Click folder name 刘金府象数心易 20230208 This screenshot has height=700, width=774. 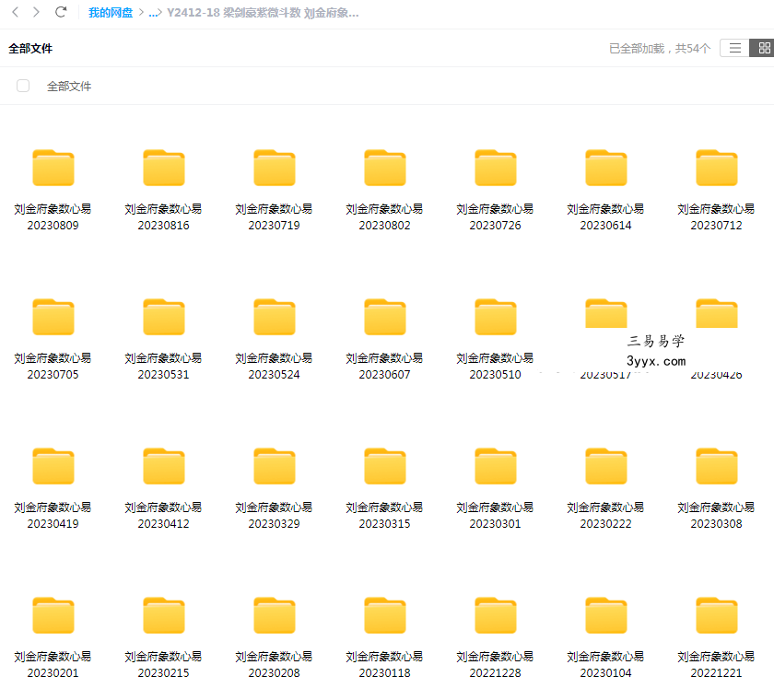point(274,666)
